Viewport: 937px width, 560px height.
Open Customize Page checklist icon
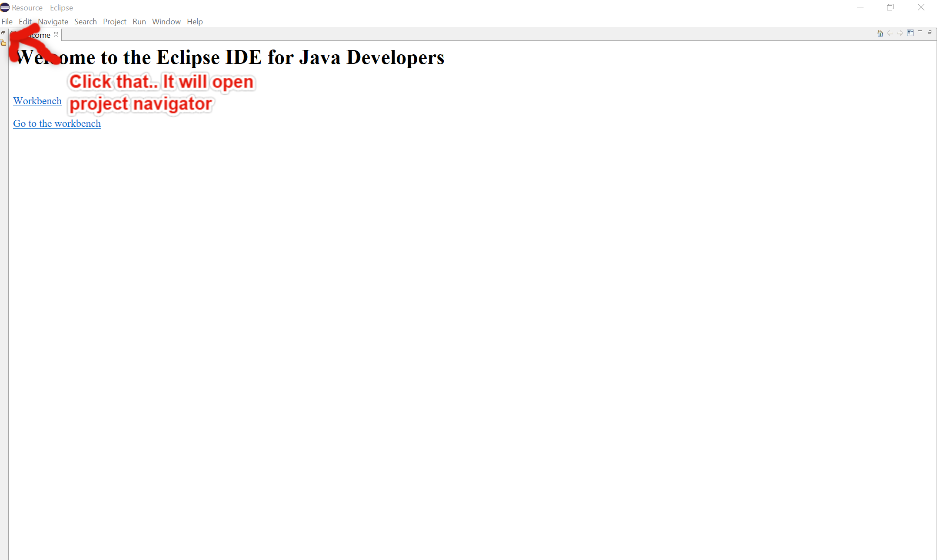[910, 33]
